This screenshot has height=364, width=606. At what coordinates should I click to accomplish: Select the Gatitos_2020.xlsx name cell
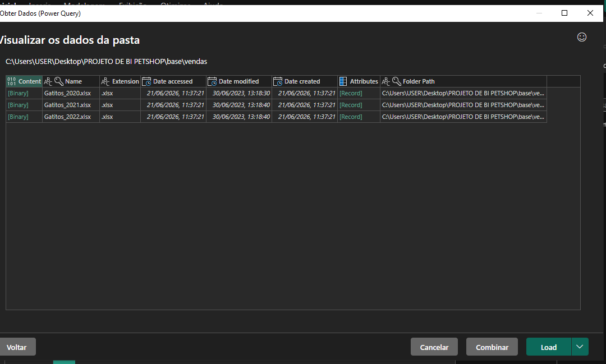pyautogui.click(x=71, y=93)
